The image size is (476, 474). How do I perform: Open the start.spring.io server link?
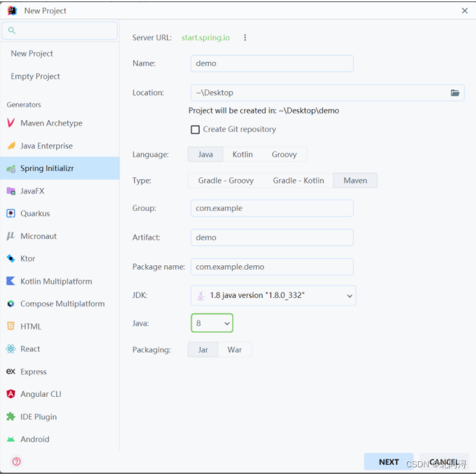205,38
